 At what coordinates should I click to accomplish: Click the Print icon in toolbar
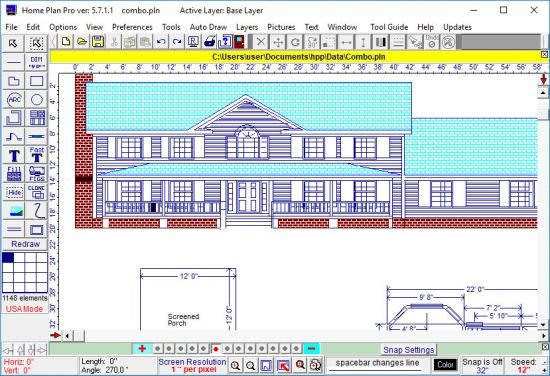[x=209, y=42]
